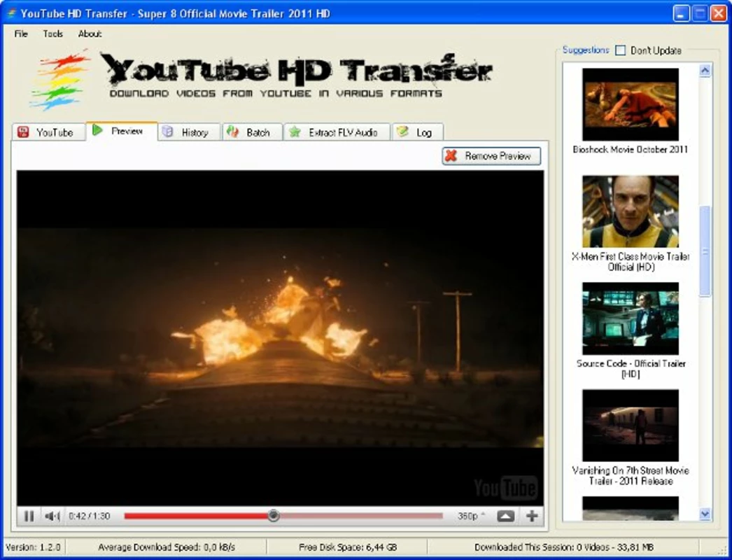Click Downloaded This Session status entry

pos(564,547)
